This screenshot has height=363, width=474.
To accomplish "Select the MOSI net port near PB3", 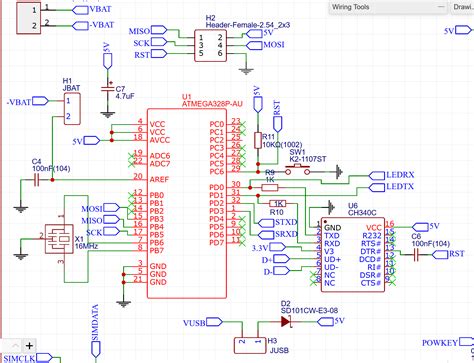I will click(112, 208).
